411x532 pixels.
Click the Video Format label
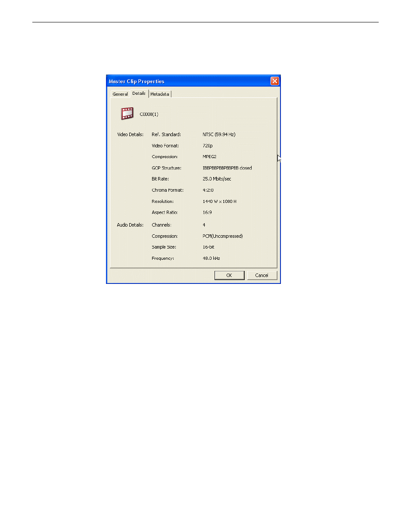pos(165,146)
